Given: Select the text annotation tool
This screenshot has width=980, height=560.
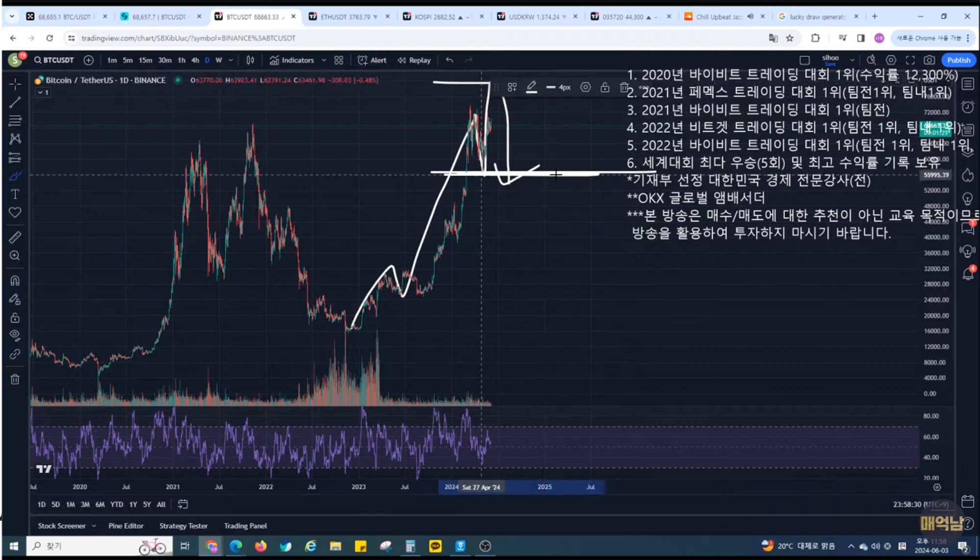Looking at the screenshot, I should point(15,194).
